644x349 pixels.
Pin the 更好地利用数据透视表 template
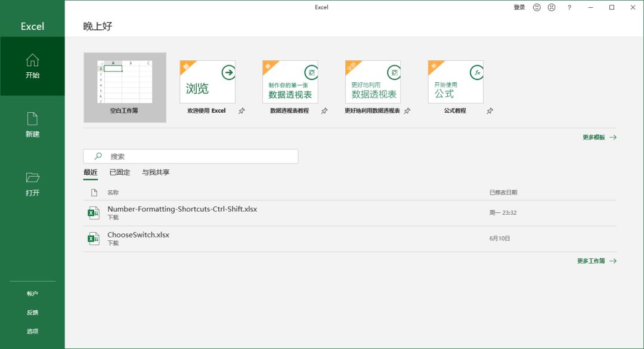tap(407, 111)
